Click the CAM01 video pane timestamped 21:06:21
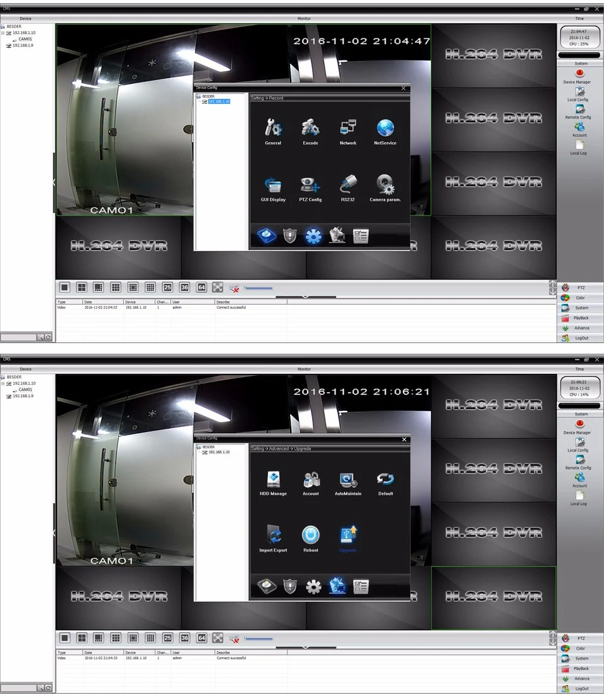This screenshot has width=604, height=700. 243,470
